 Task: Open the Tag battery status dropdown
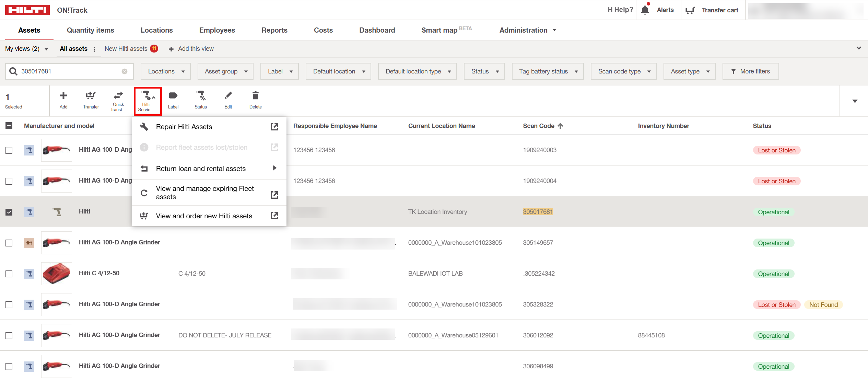[548, 71]
